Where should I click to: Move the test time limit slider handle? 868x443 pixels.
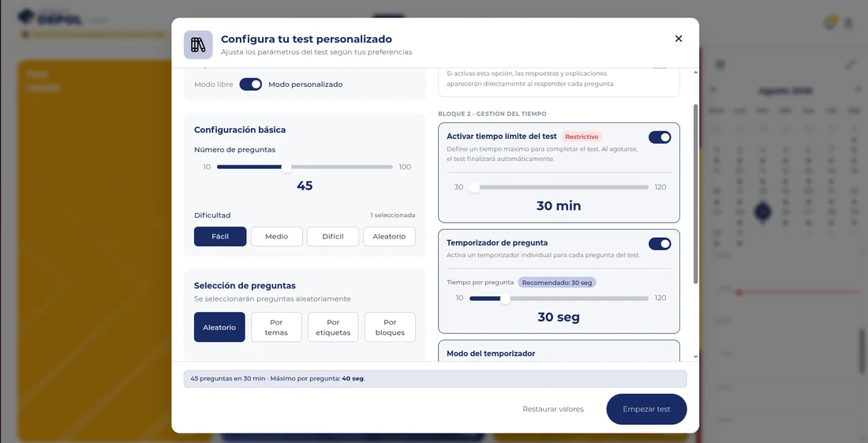[474, 188]
